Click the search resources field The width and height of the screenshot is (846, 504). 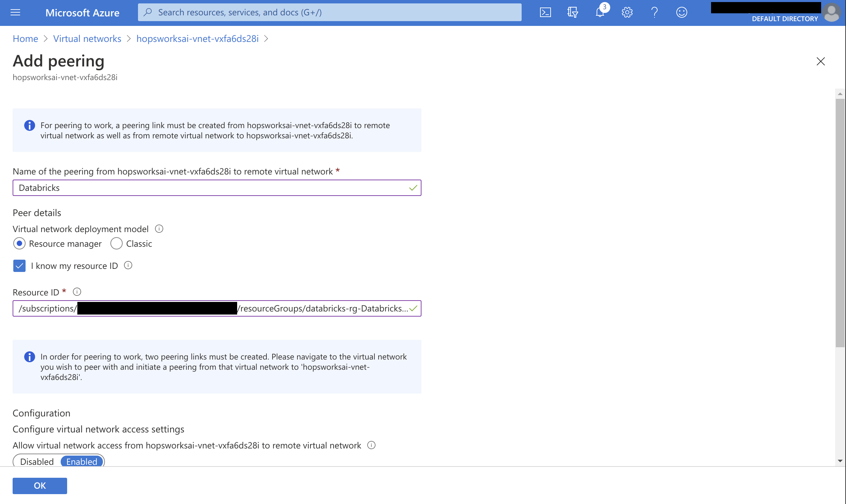[329, 12]
